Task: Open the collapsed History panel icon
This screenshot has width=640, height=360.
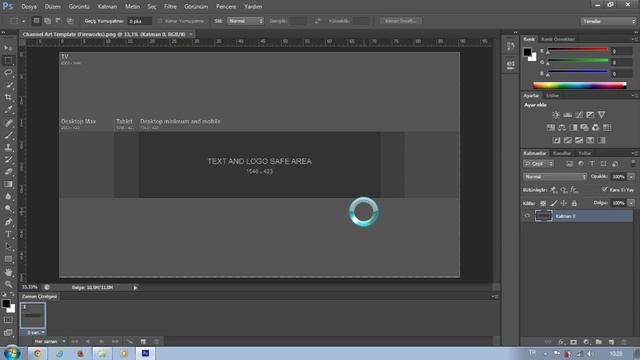Action: point(511,47)
